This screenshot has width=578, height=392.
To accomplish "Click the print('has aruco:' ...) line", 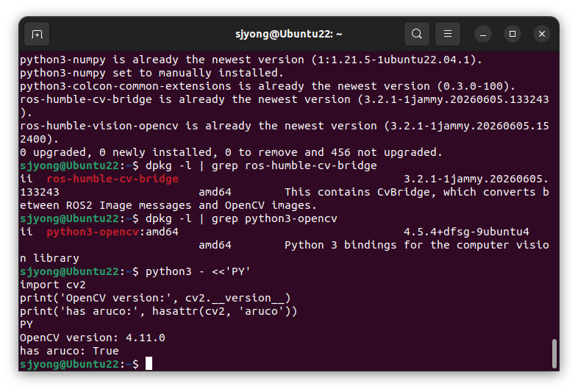I will click(159, 311).
